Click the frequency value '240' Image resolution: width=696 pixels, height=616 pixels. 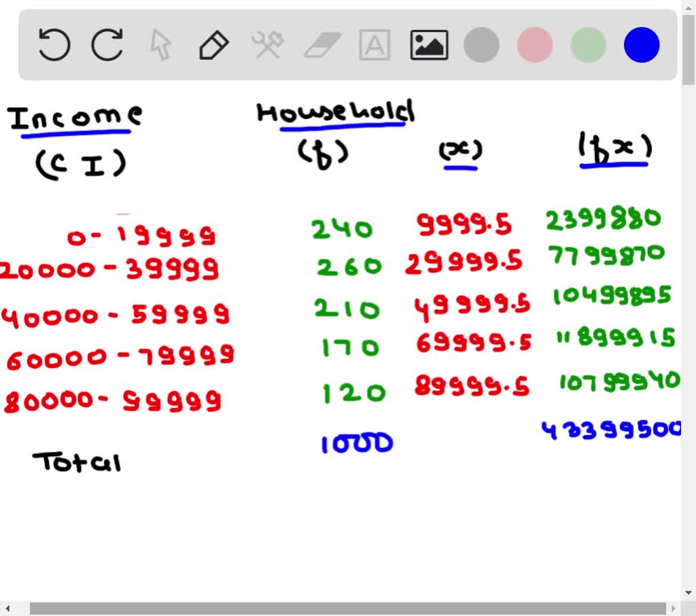coord(342,229)
